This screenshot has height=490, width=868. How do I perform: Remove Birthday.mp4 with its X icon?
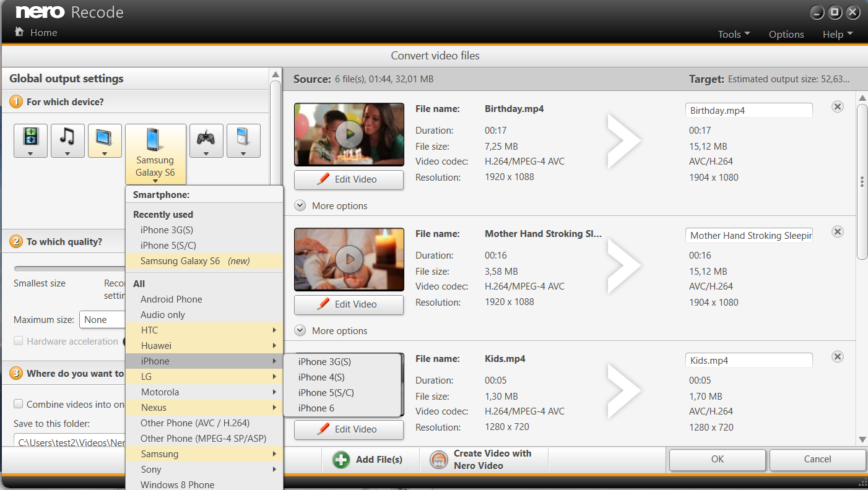point(837,107)
